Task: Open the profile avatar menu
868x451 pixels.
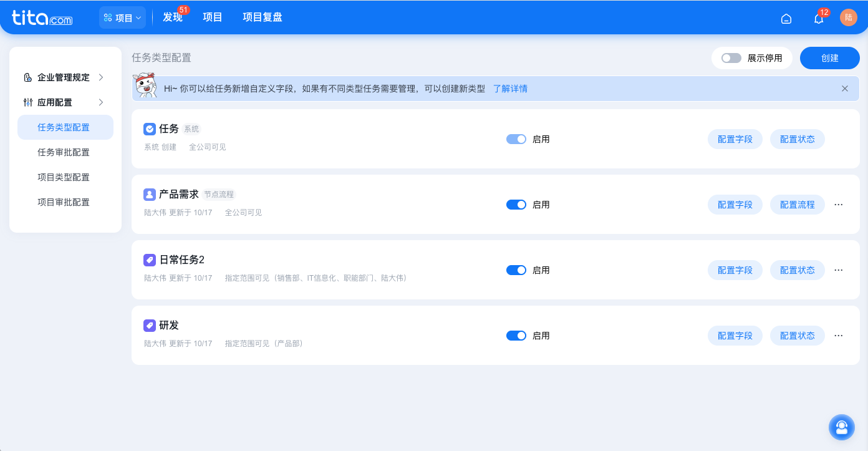Action: pos(849,17)
